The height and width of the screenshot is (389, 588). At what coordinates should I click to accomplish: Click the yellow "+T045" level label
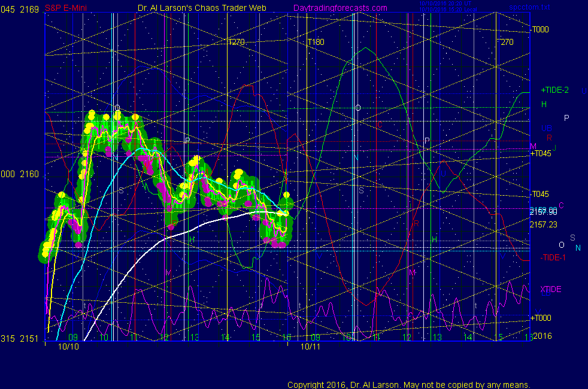point(541,153)
